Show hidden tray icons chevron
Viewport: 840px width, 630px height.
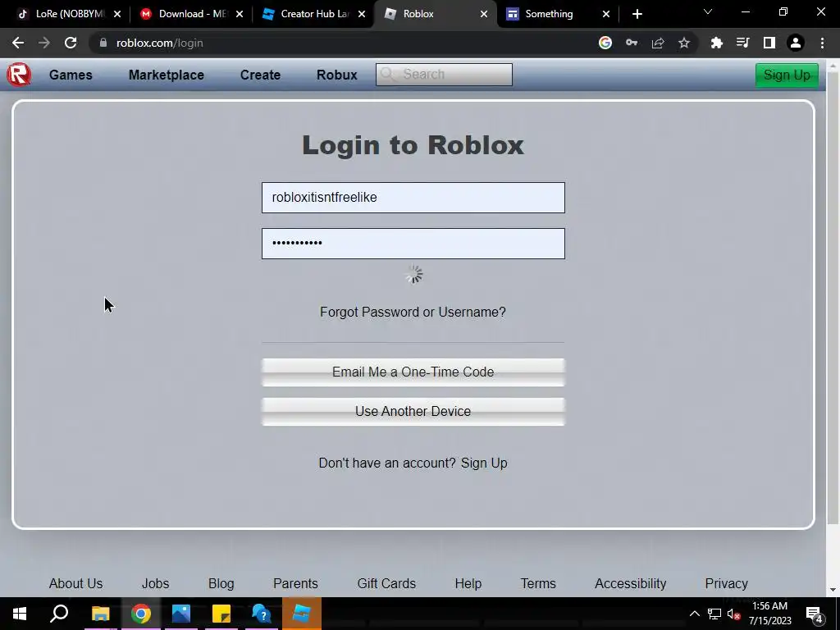click(x=694, y=614)
